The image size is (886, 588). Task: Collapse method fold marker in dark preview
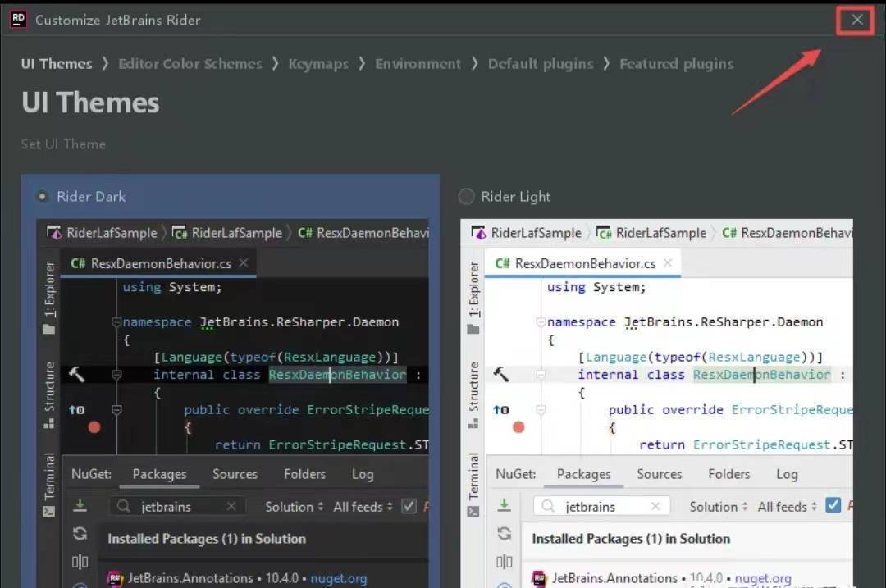click(116, 409)
